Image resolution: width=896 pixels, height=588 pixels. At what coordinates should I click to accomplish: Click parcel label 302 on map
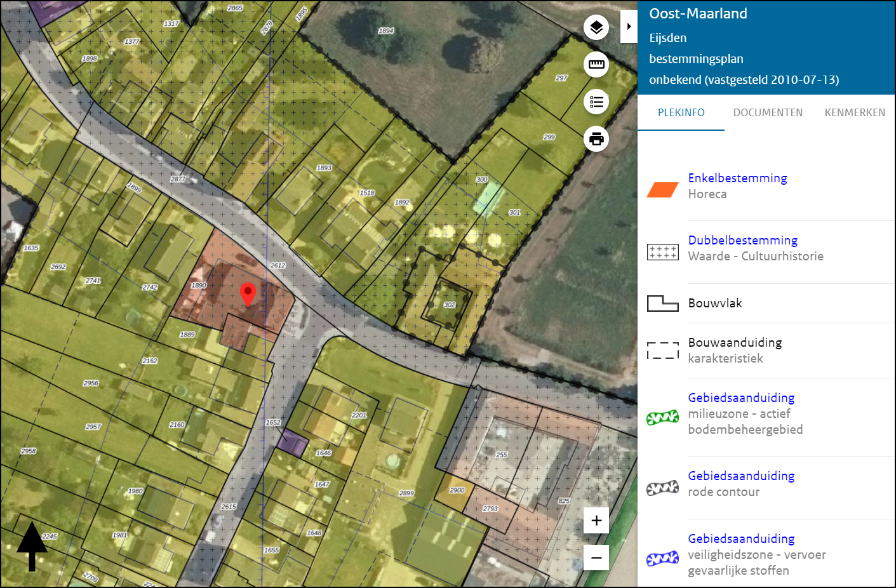tap(450, 305)
